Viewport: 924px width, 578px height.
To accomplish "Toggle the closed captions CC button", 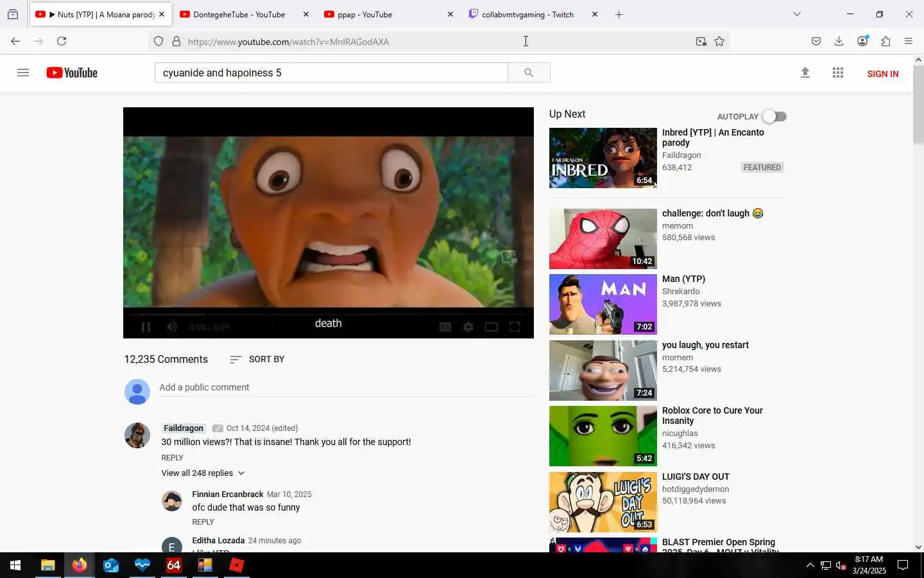I will click(x=445, y=327).
